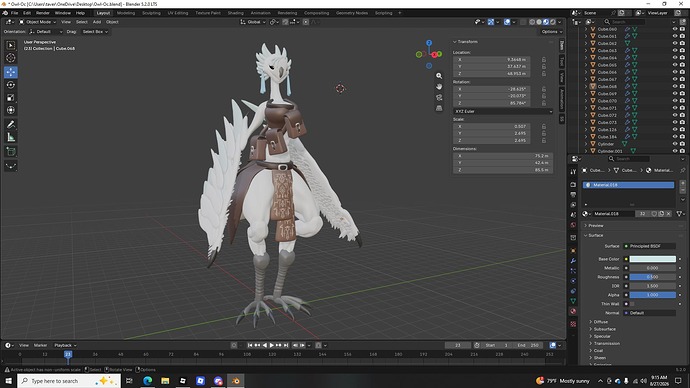The image size is (690, 388).
Task: Open the Object properties tab icon
Action: click(x=573, y=250)
